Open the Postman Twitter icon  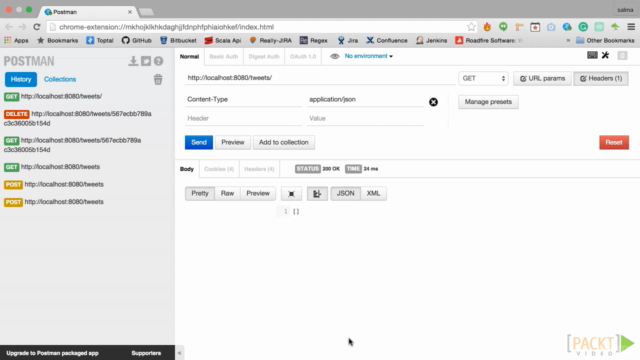(146, 61)
